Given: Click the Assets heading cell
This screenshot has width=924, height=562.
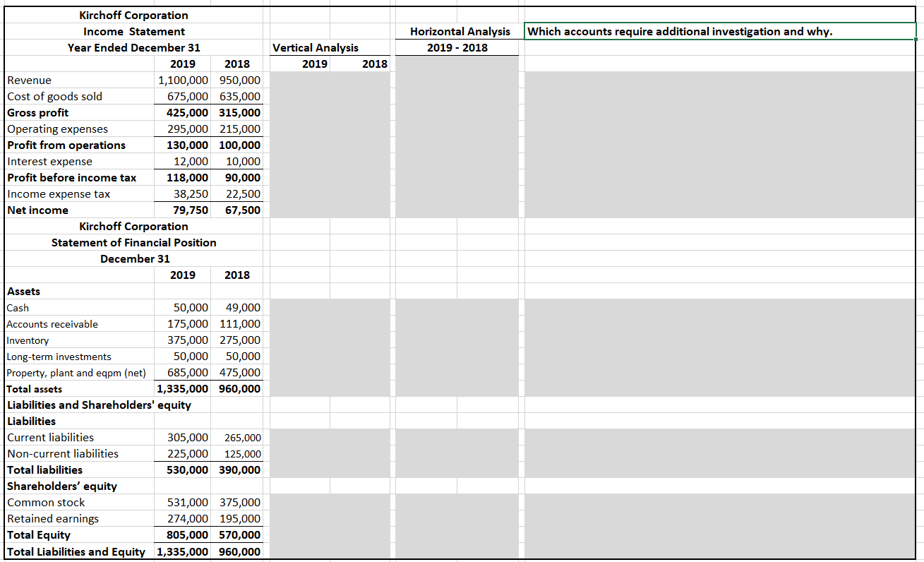Looking at the screenshot, I should 23,292.
